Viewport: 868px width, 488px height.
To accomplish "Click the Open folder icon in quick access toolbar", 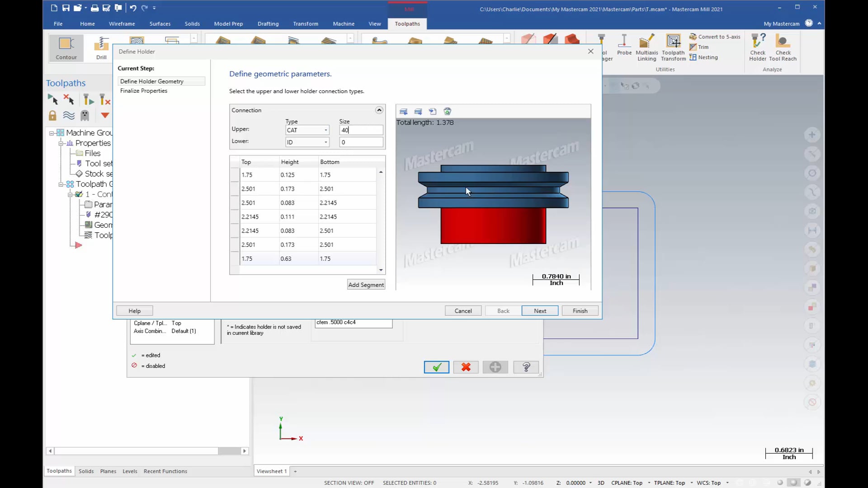I will coord(78,8).
